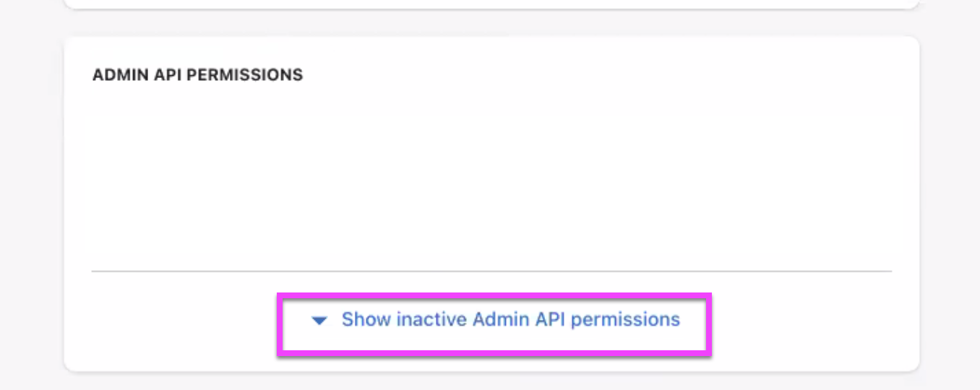Screen dimensions: 980x390
Task: Click the card edge above the permissions card
Action: tap(491, 7)
